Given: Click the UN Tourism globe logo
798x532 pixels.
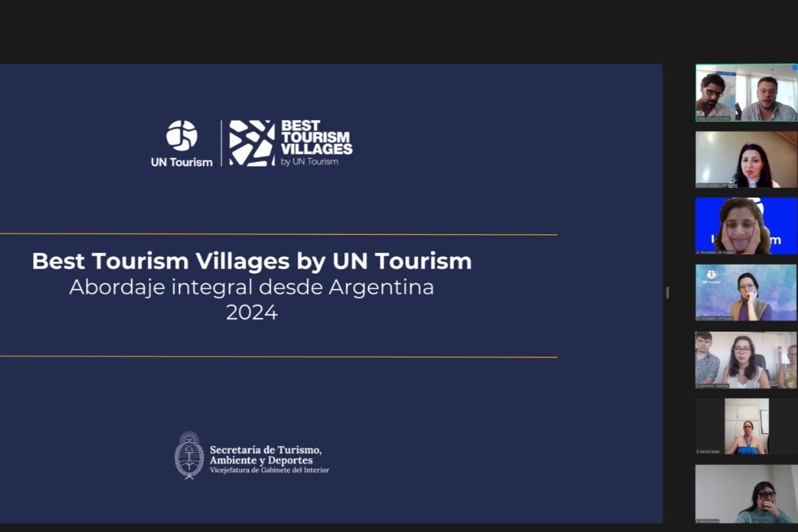Looking at the screenshot, I should pyautogui.click(x=181, y=136).
